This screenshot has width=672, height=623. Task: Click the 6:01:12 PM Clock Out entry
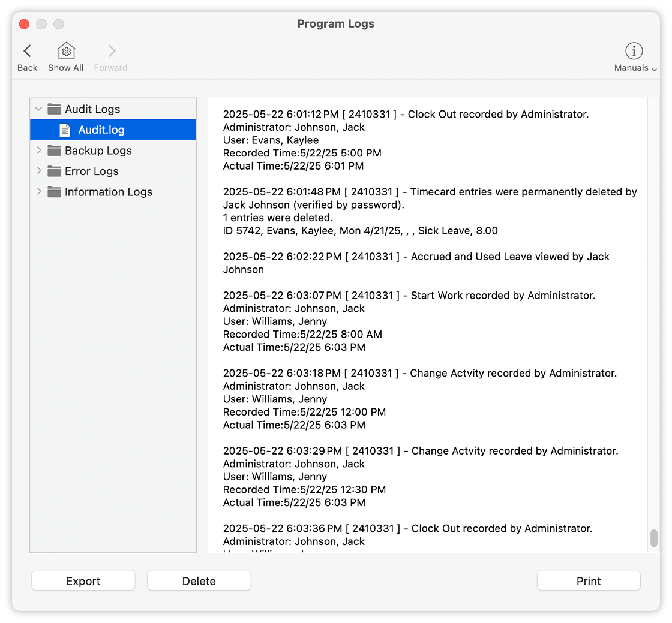[x=406, y=115]
